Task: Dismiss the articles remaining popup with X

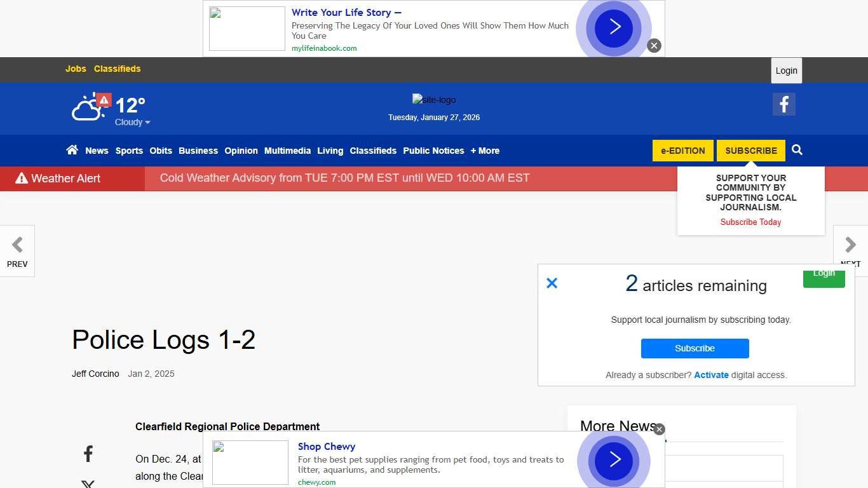Action: point(552,283)
